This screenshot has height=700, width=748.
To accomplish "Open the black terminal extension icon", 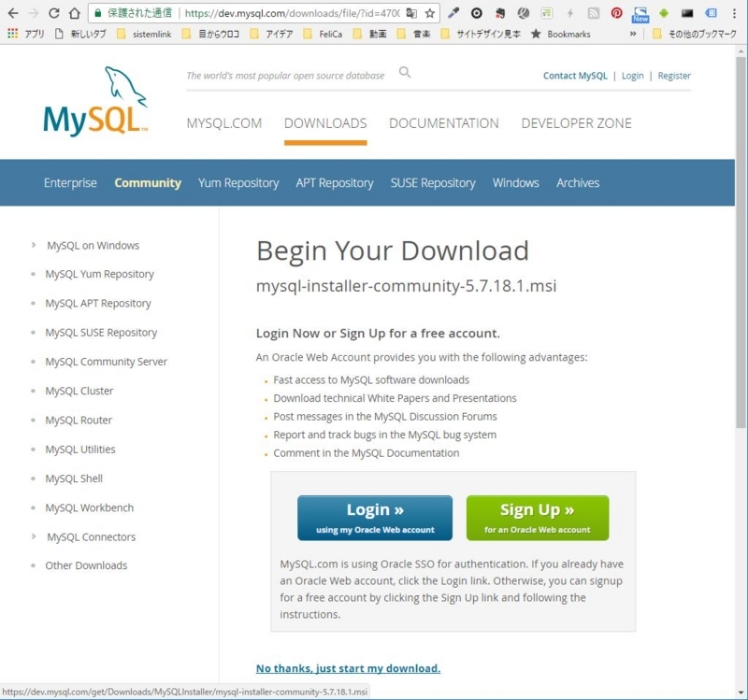I will pyautogui.click(x=687, y=13).
